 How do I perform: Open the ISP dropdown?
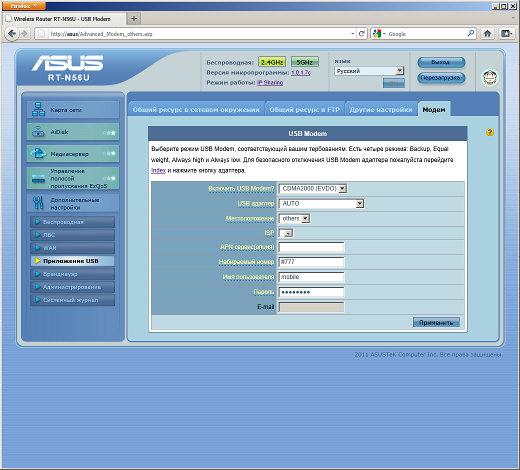tap(286, 233)
